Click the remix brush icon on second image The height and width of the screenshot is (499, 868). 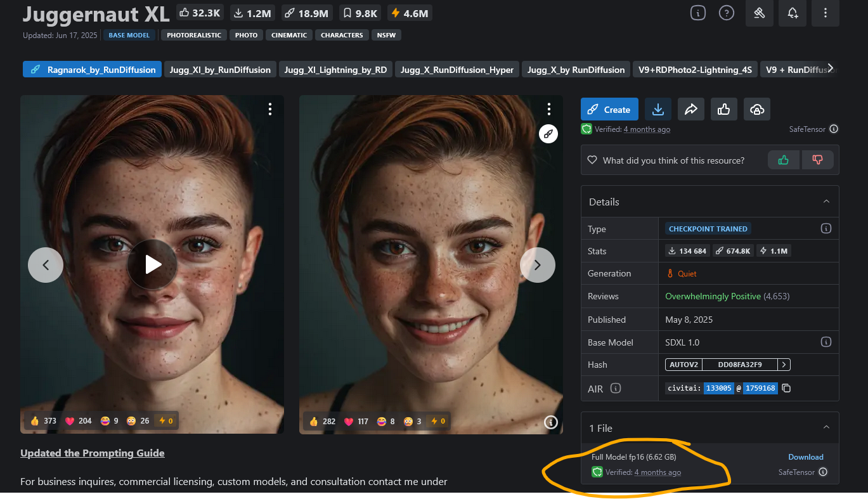tap(548, 134)
